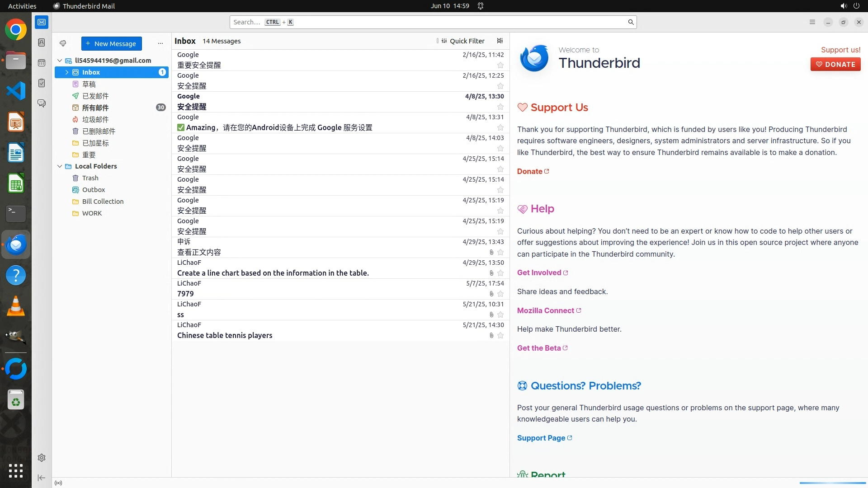The image size is (868, 488).
Task: Star the Chinese table tennis players message
Action: pyautogui.click(x=500, y=335)
